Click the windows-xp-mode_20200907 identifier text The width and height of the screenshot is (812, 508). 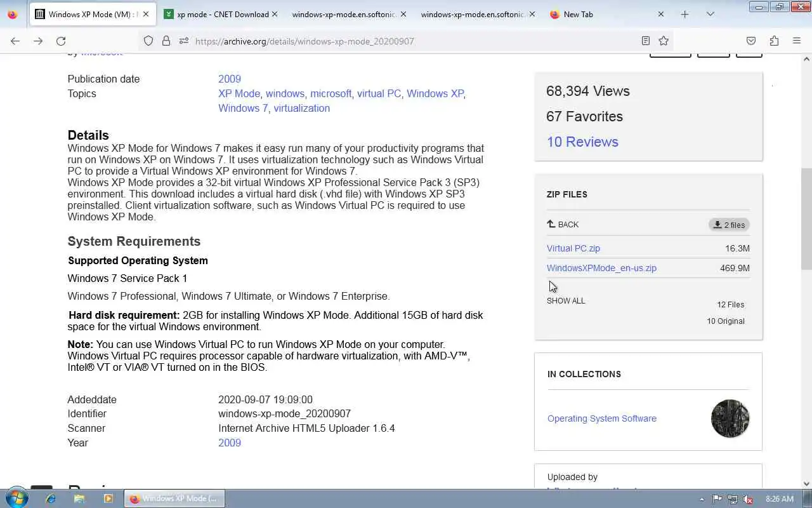[284, 413]
